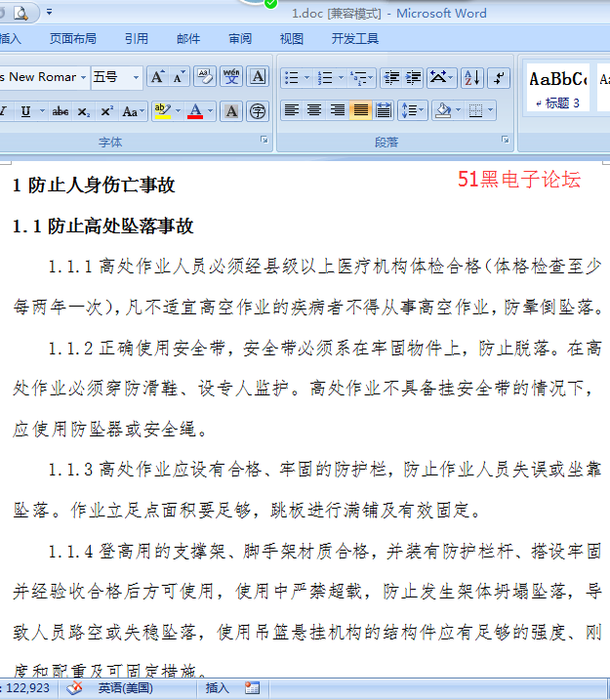Apply Character Border icon
Viewport: 610px width, 700px height.
click(x=258, y=77)
